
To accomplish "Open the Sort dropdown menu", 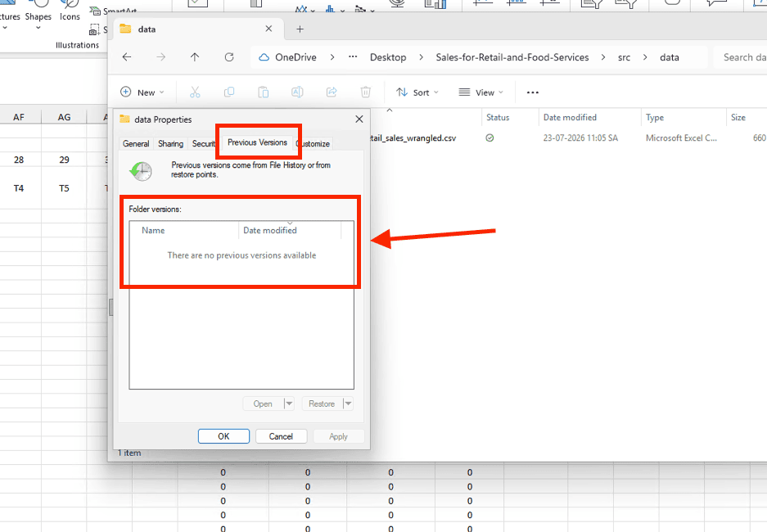I will click(417, 92).
